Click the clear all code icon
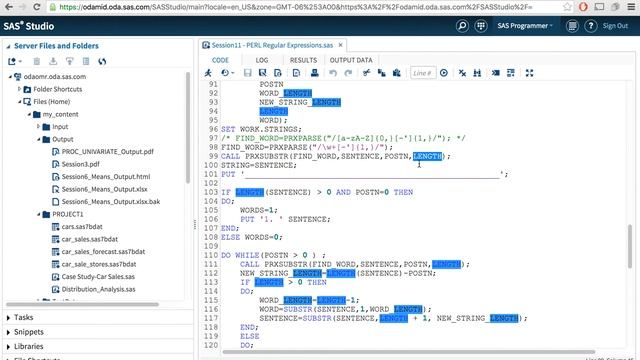 pos(462,73)
